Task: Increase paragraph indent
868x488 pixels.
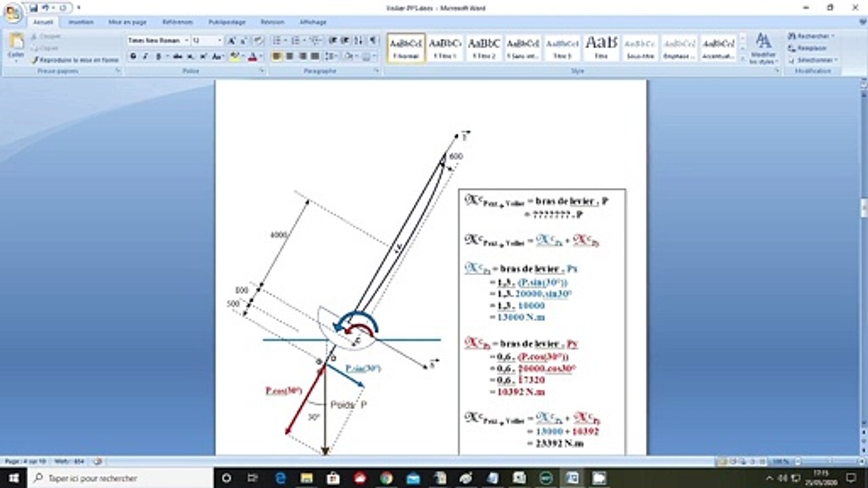Action: pyautogui.click(x=345, y=41)
